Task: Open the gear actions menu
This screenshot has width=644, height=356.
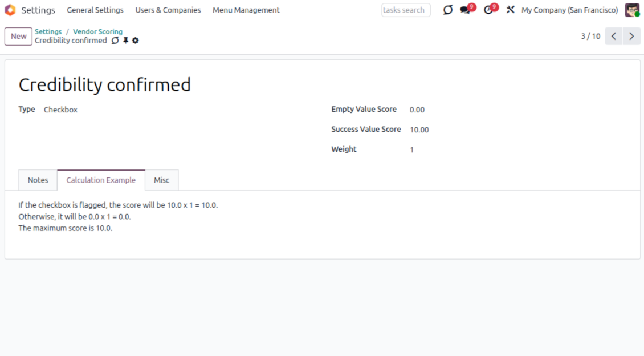Action: [x=136, y=41]
